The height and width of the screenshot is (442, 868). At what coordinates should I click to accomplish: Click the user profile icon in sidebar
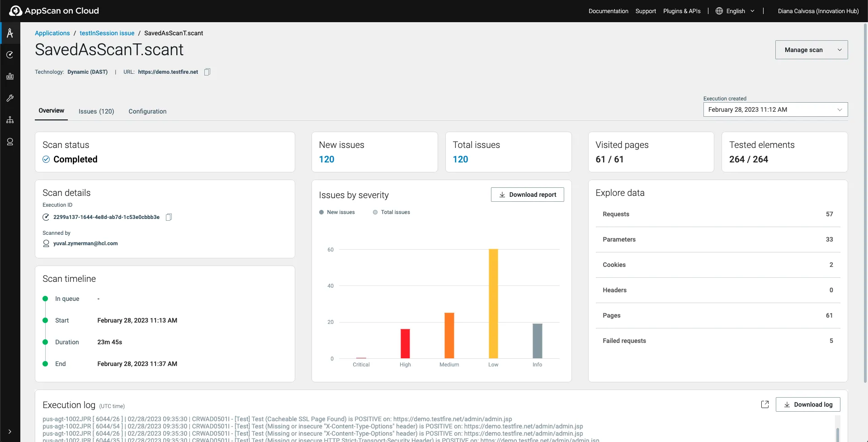10,142
